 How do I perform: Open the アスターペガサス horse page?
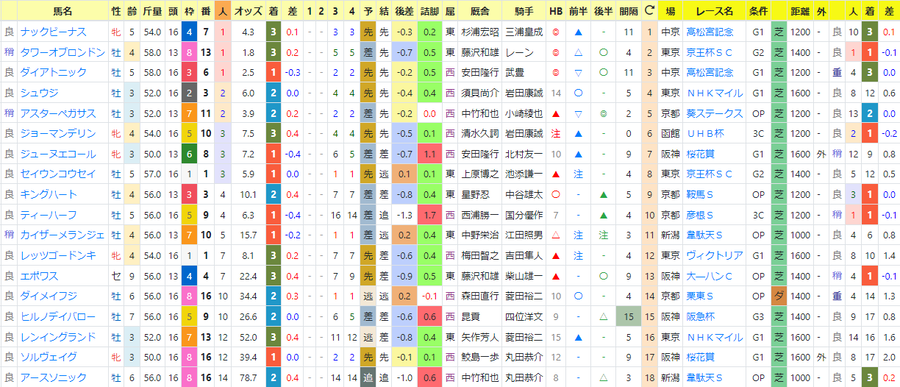(x=58, y=113)
